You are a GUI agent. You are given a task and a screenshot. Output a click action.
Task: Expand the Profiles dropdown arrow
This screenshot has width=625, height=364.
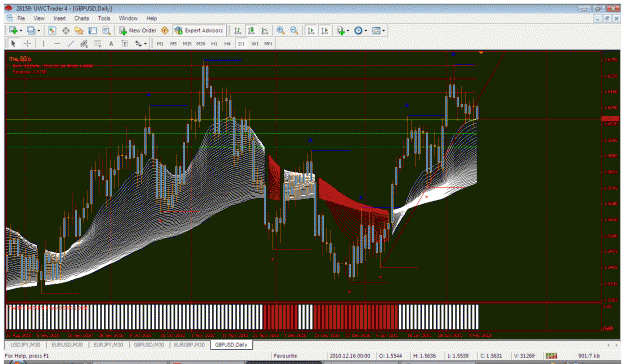point(39,31)
